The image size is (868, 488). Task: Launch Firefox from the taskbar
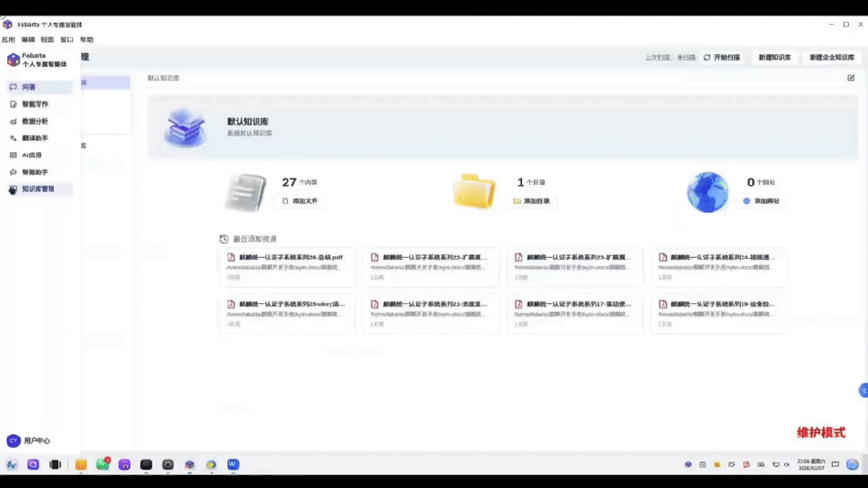[x=212, y=464]
